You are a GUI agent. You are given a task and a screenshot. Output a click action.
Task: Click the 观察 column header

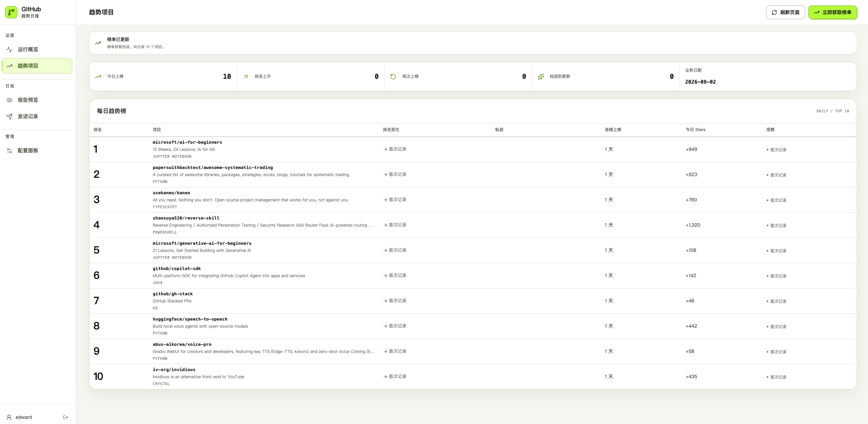tap(770, 130)
